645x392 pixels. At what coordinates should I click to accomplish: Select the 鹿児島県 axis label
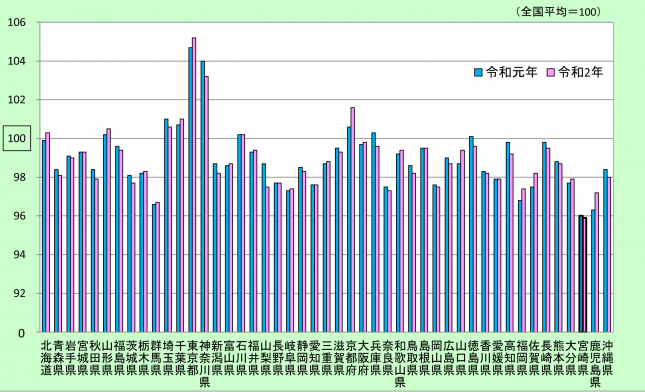point(595,364)
